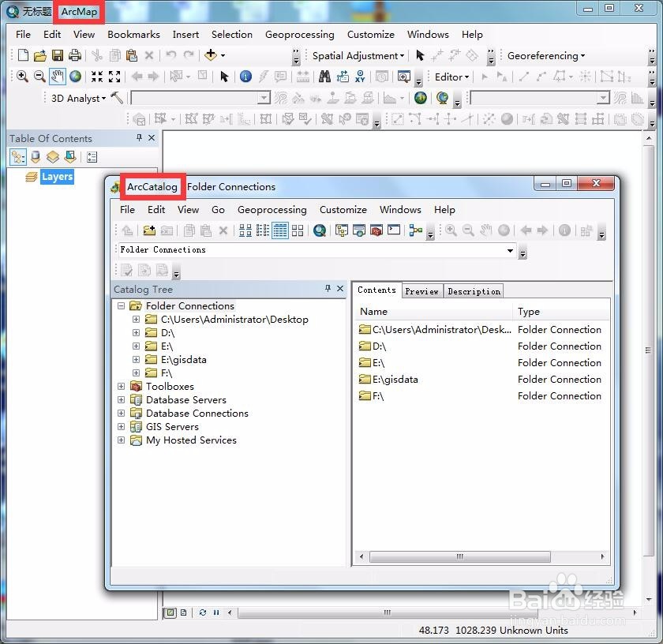Click the Full Extent globe icon in ArcMap

point(75,77)
